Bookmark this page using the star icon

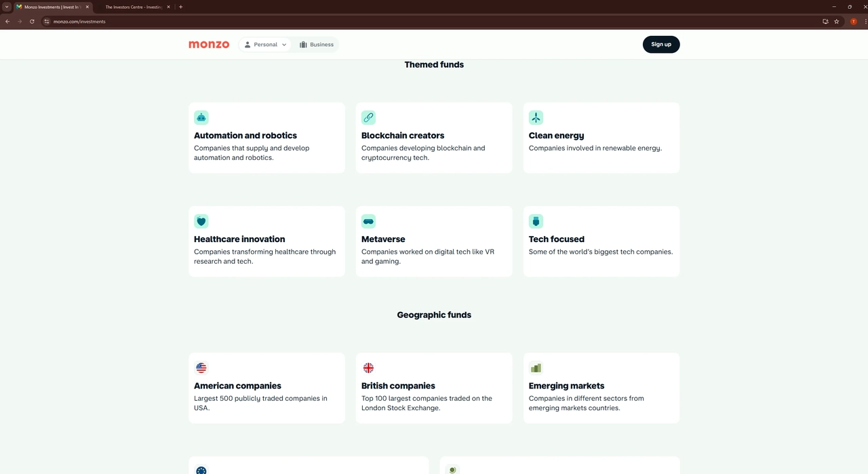pyautogui.click(x=836, y=21)
